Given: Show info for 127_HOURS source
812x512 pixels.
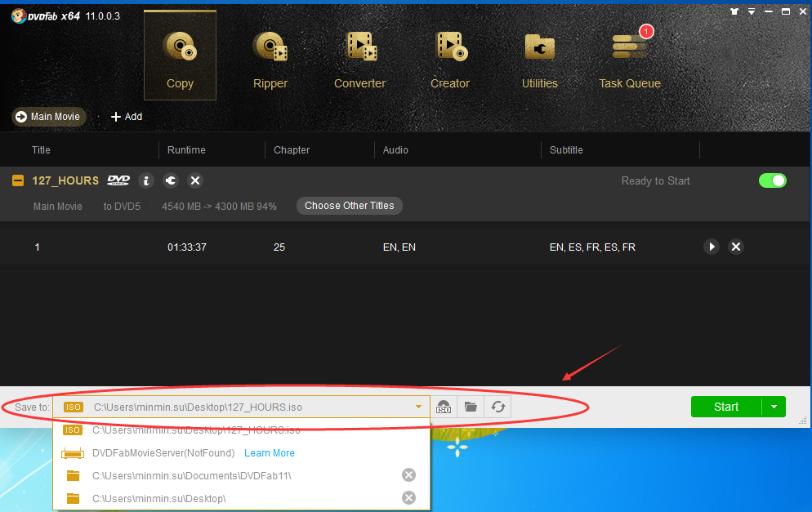Looking at the screenshot, I should 146,180.
